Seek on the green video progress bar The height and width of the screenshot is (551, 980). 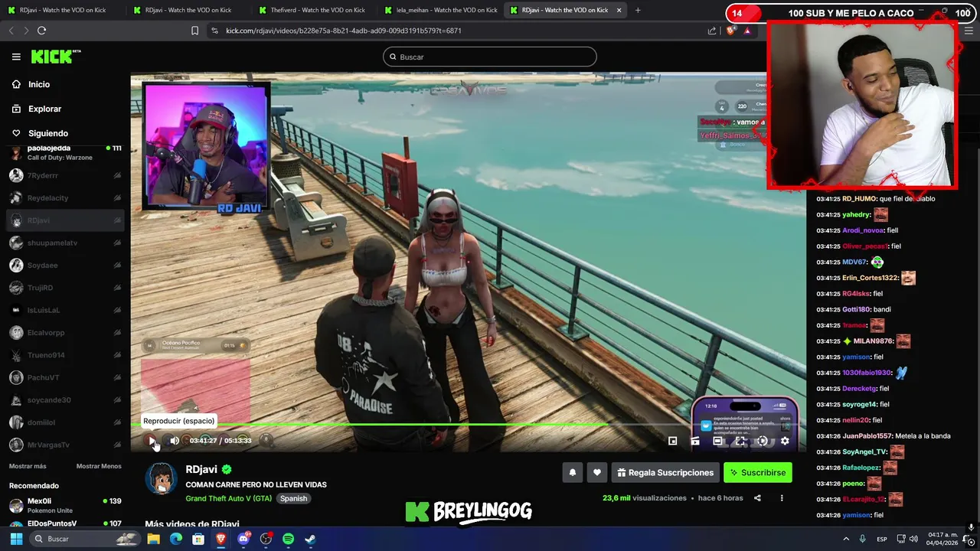[x=468, y=424]
